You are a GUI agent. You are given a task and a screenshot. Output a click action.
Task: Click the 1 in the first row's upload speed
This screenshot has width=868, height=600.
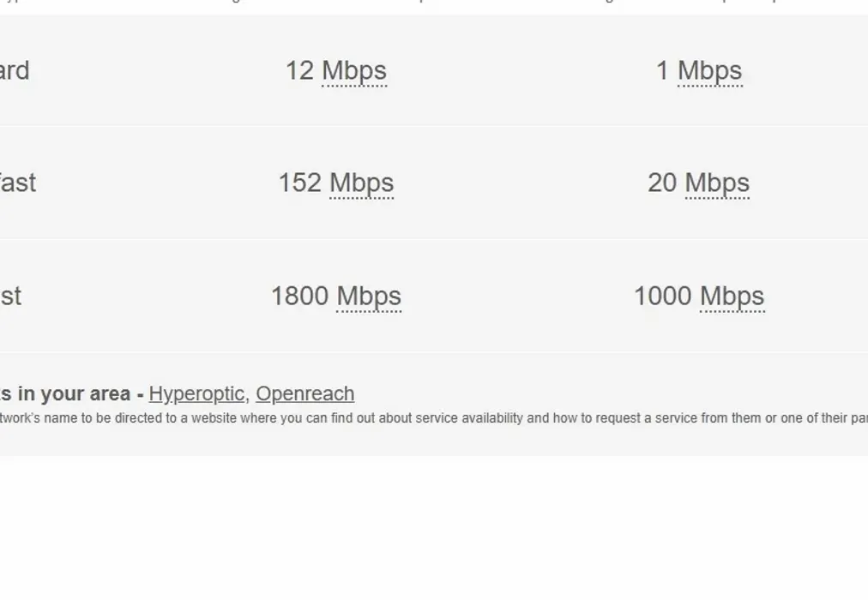click(x=662, y=71)
